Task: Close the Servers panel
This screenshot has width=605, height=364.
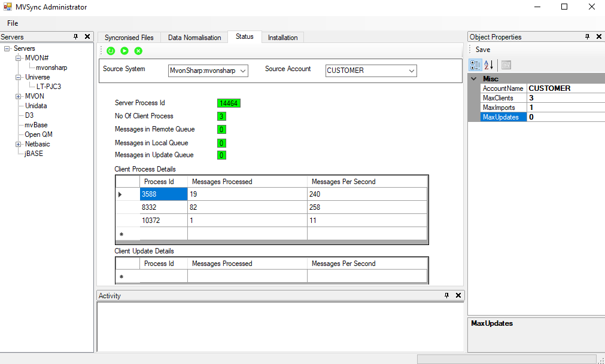Action: coord(87,36)
